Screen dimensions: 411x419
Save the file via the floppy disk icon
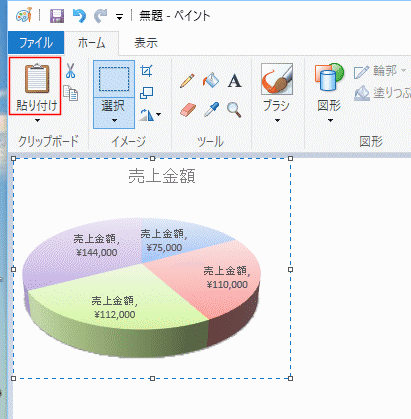(57, 16)
